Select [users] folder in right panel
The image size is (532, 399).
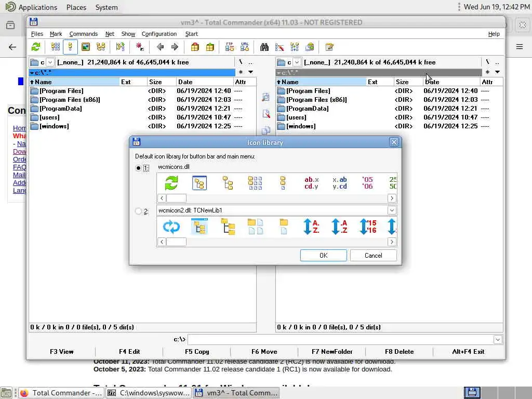point(296,117)
